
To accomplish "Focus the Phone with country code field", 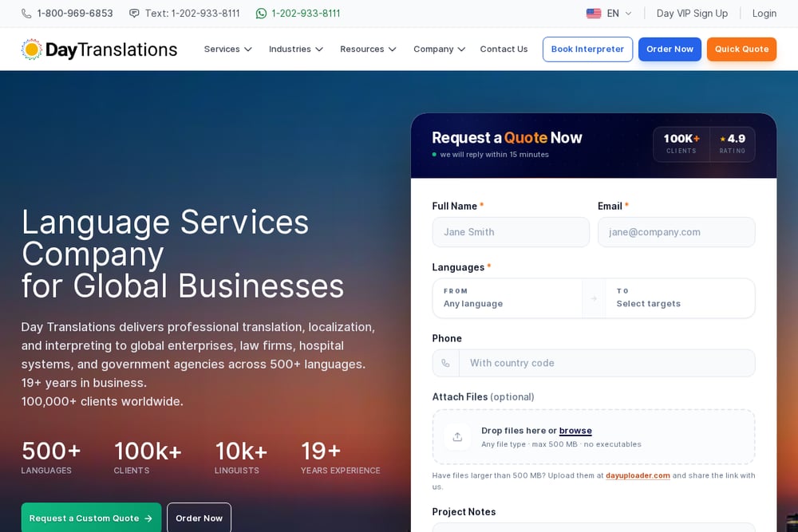I will [x=606, y=363].
